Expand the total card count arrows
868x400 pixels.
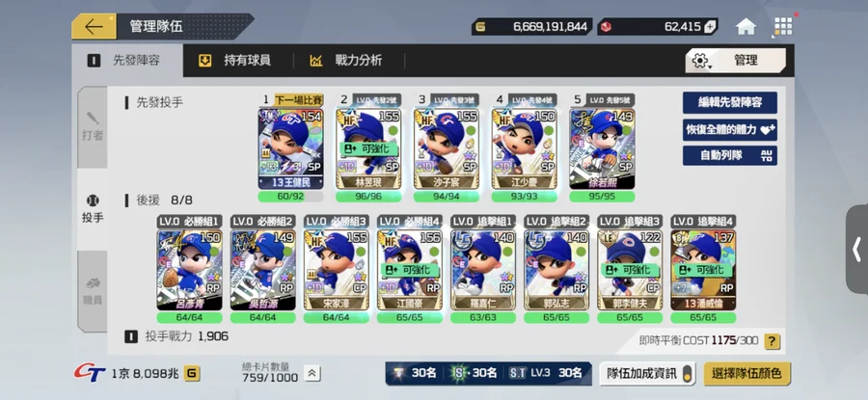pyautogui.click(x=312, y=373)
